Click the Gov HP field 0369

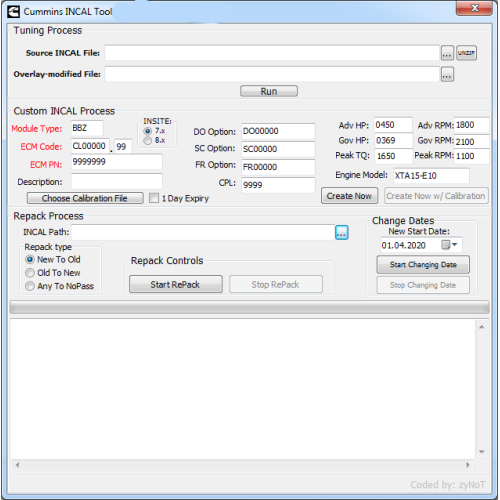pos(393,140)
